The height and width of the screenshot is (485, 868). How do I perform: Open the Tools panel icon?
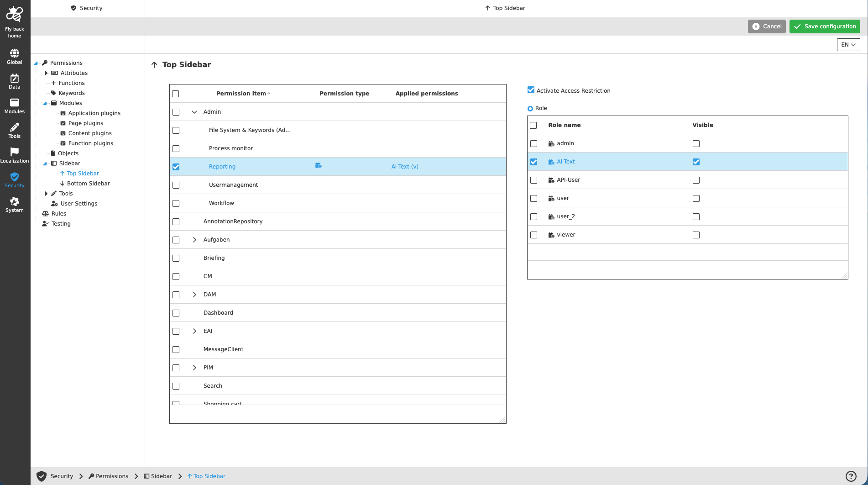(x=14, y=129)
